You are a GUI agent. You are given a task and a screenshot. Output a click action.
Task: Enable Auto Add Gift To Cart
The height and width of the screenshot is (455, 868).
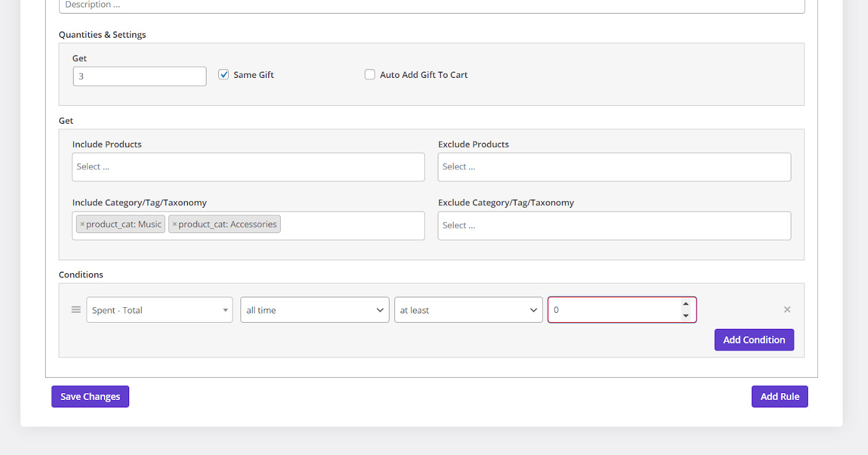[x=370, y=75]
